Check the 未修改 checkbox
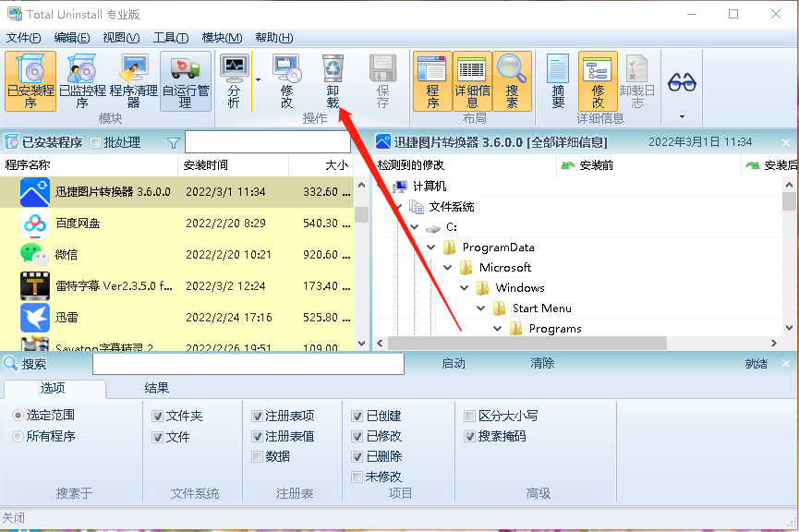 [x=357, y=477]
